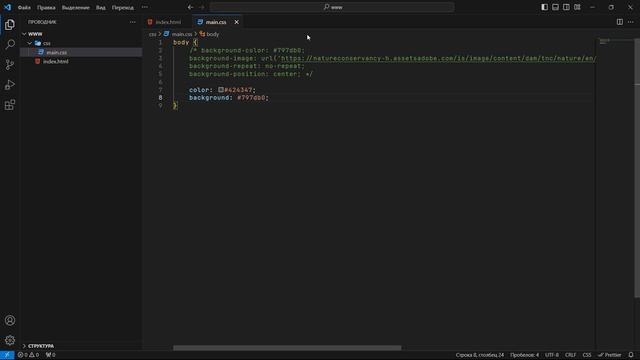Open the Run and Debug view
640x360 pixels.
10,85
